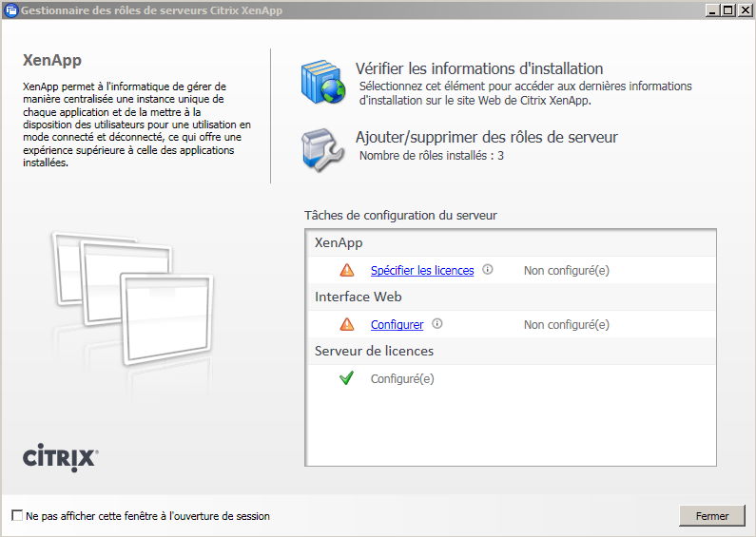Click the Fermer button
Image resolution: width=756 pixels, height=537 pixels.
712,516
